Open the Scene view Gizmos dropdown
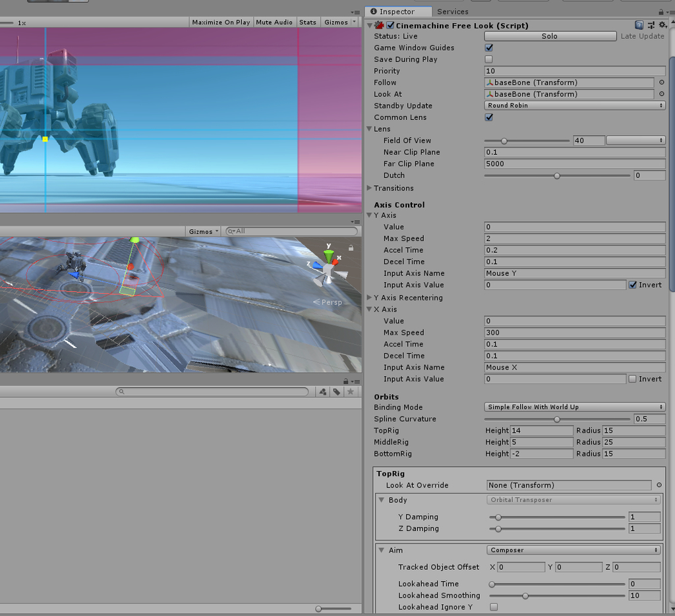Viewport: 675px width, 616px height. 203,231
